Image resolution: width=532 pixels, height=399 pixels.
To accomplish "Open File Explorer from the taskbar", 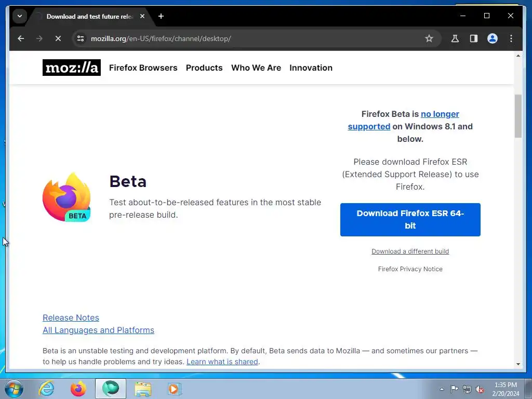I will pyautogui.click(x=143, y=389).
